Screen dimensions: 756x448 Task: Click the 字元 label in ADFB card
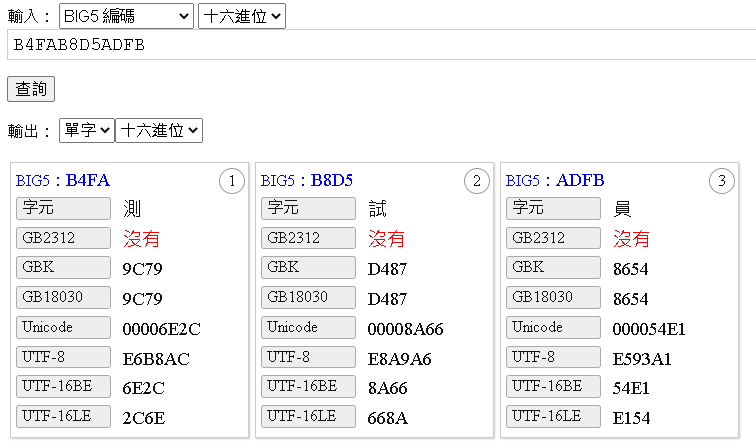click(x=553, y=208)
